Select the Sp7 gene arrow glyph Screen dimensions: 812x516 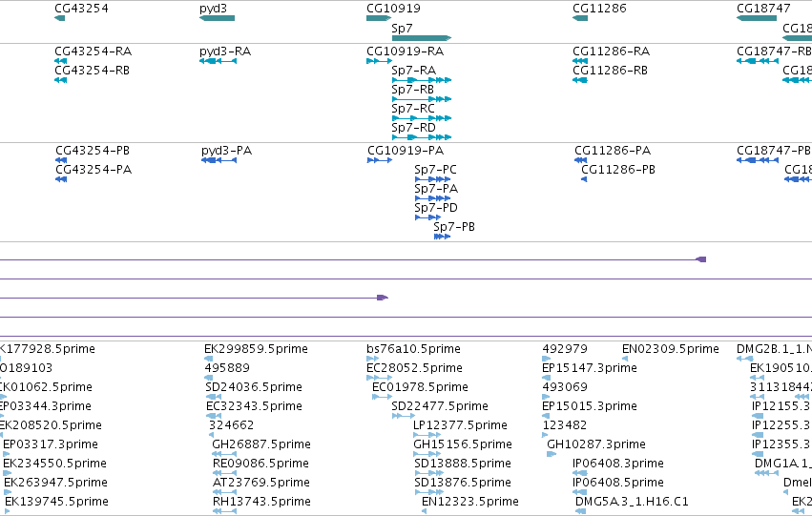(x=422, y=38)
